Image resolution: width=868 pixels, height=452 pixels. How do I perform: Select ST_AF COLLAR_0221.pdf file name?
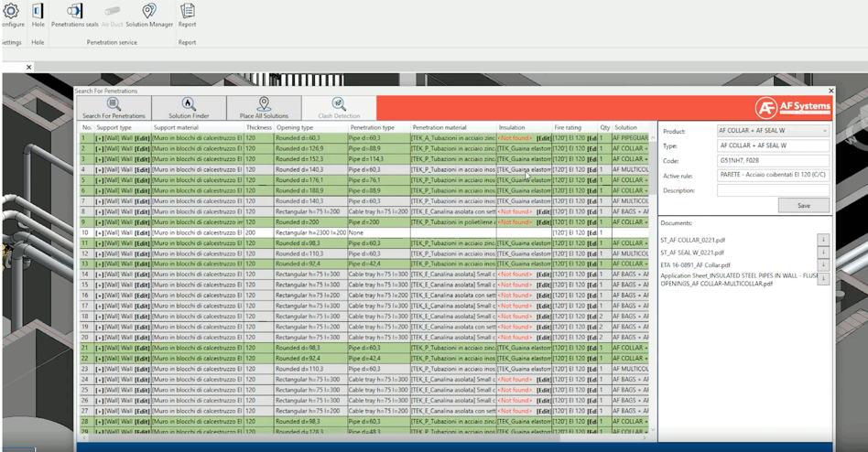click(x=692, y=240)
